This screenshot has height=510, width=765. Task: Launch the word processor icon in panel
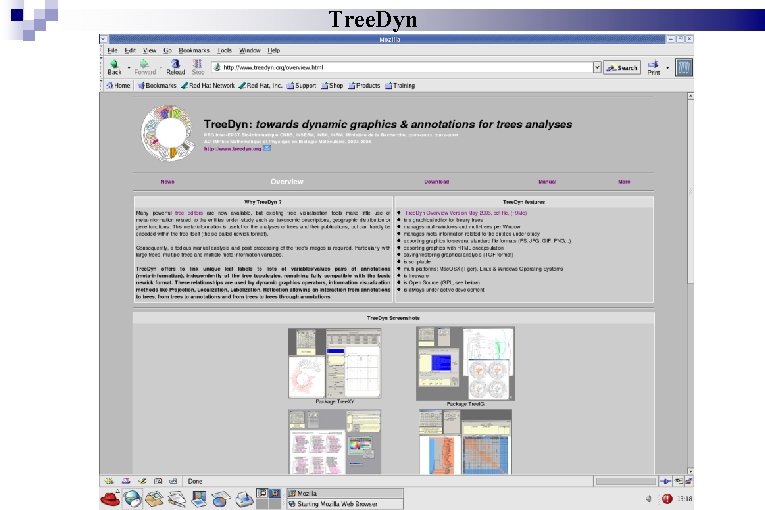pyautogui.click(x=177, y=499)
